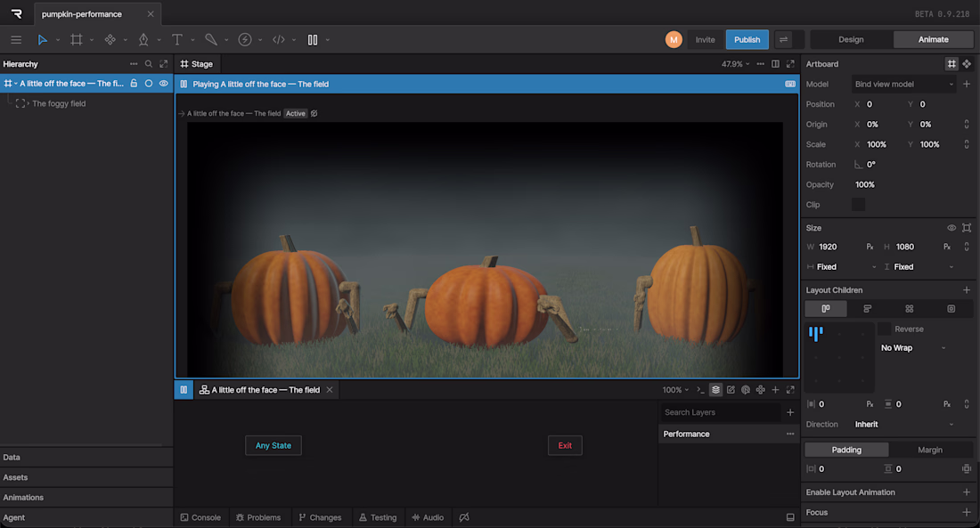Choose the Artboard frame tool
Screen dimensions: 980x528
coord(77,40)
